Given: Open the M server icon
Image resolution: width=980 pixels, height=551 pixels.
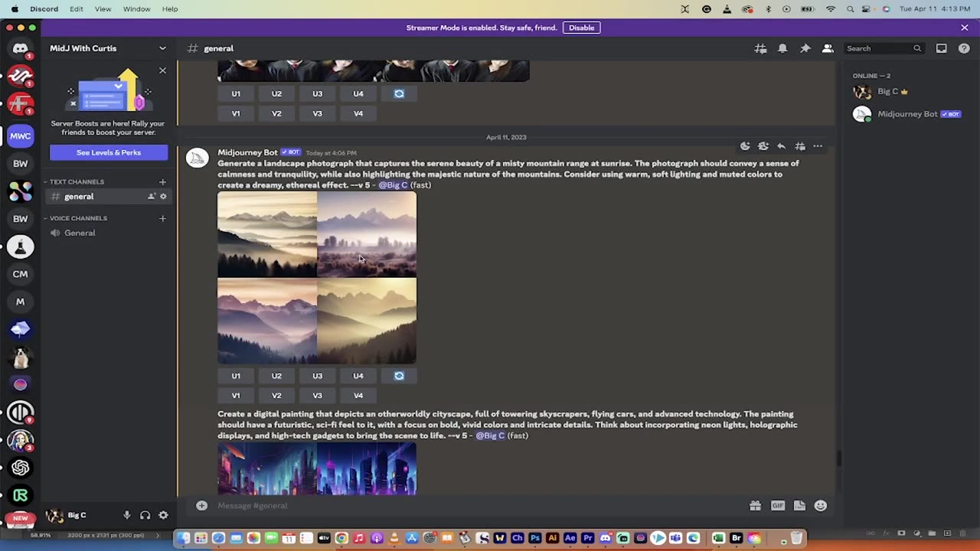Looking at the screenshot, I should tap(21, 302).
